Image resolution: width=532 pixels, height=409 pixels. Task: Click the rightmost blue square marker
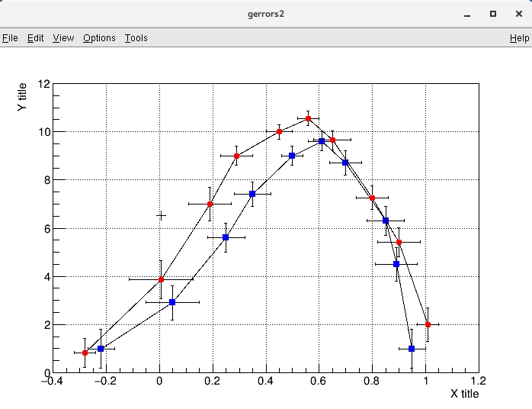tap(412, 349)
